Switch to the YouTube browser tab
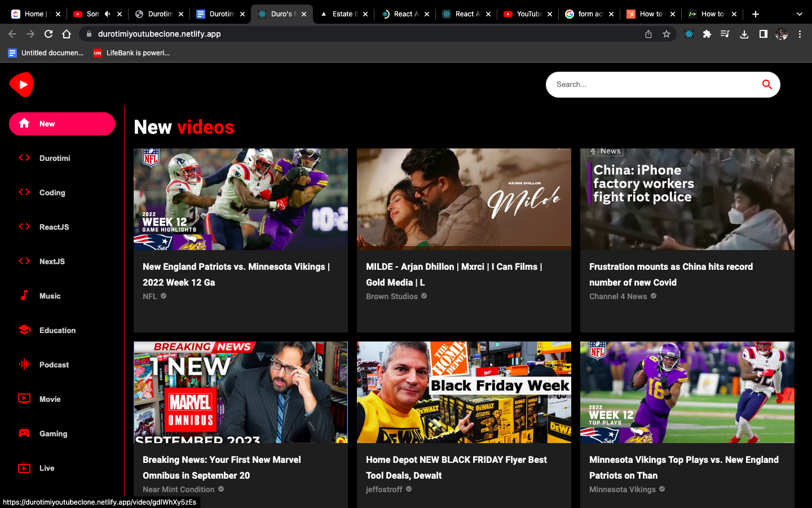Image resolution: width=812 pixels, height=508 pixels. click(x=528, y=14)
